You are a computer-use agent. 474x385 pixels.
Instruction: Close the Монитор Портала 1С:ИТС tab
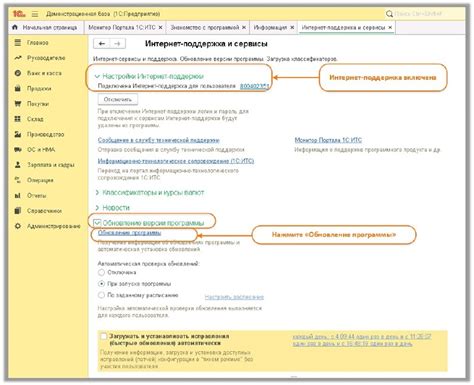click(160, 28)
